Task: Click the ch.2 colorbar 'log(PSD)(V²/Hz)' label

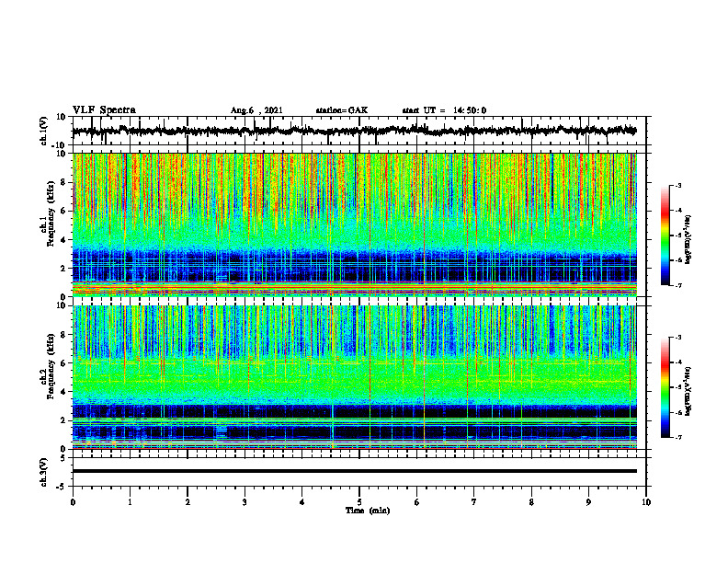Action: pos(688,392)
